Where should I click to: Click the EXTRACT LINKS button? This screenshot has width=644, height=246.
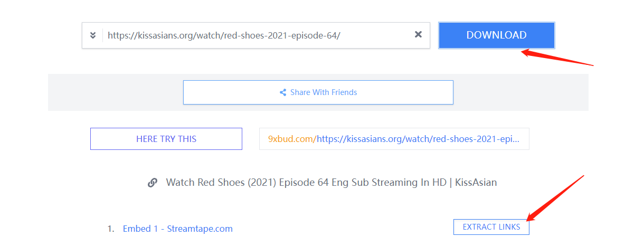(x=491, y=227)
